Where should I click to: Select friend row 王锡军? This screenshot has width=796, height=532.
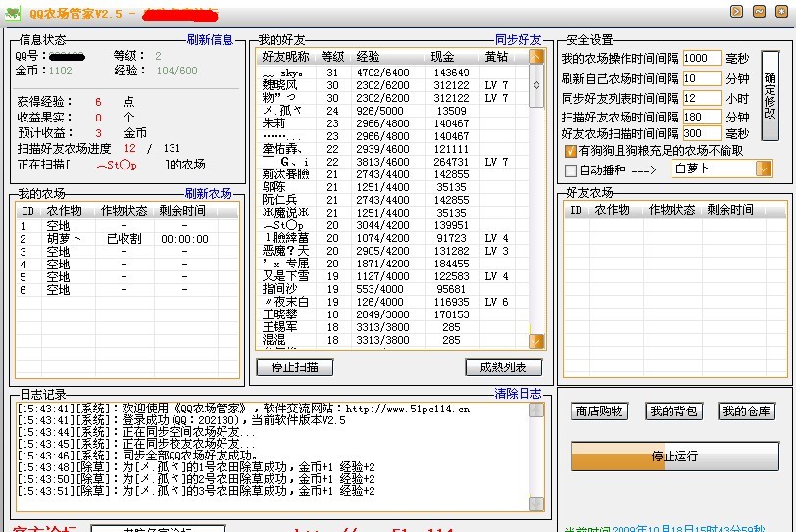point(393,327)
